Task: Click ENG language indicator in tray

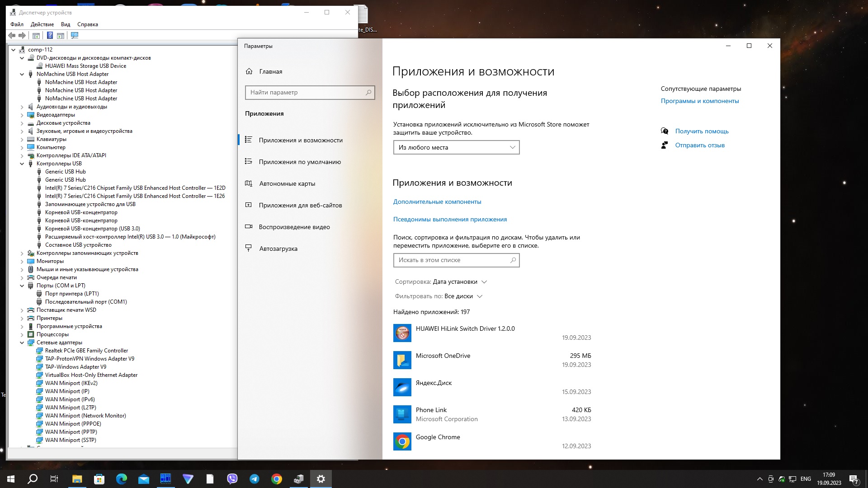Action: [x=806, y=479]
